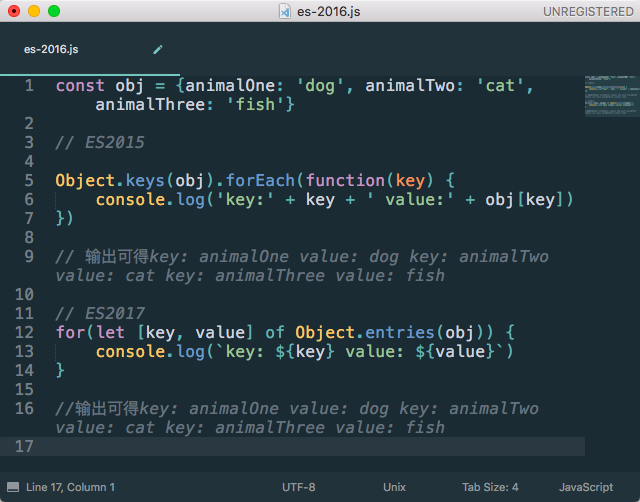Click 'entries' on line 12
The width and height of the screenshot is (640, 502).
(400, 332)
